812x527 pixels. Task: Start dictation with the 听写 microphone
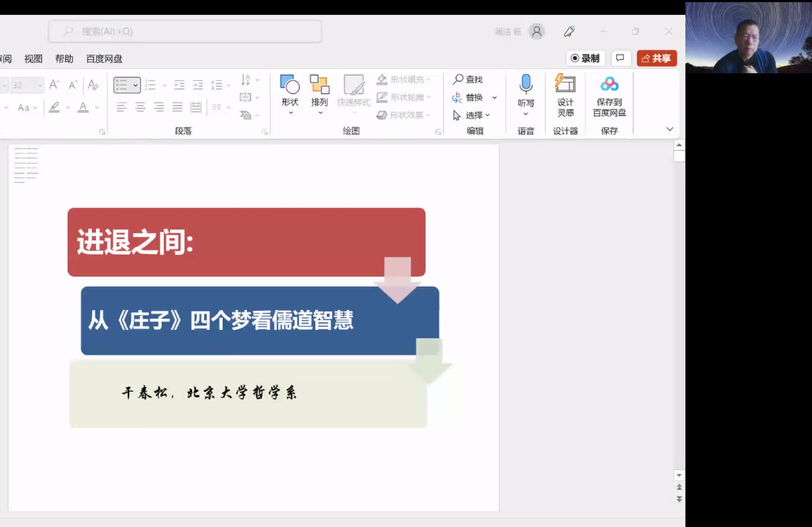[526, 85]
